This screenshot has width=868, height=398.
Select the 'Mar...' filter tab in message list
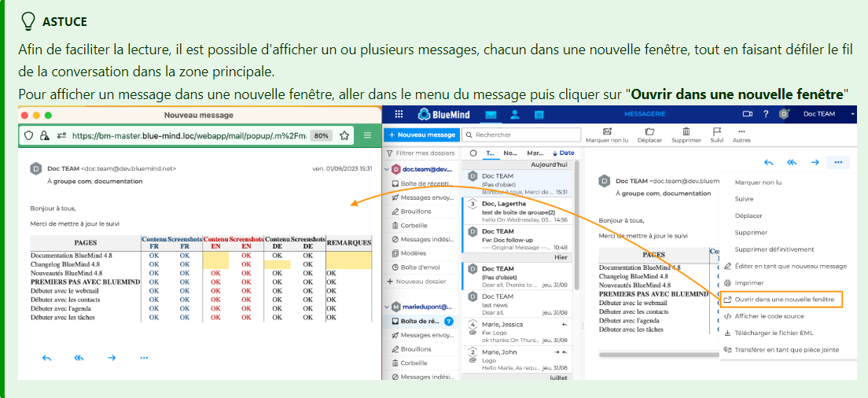[535, 153]
